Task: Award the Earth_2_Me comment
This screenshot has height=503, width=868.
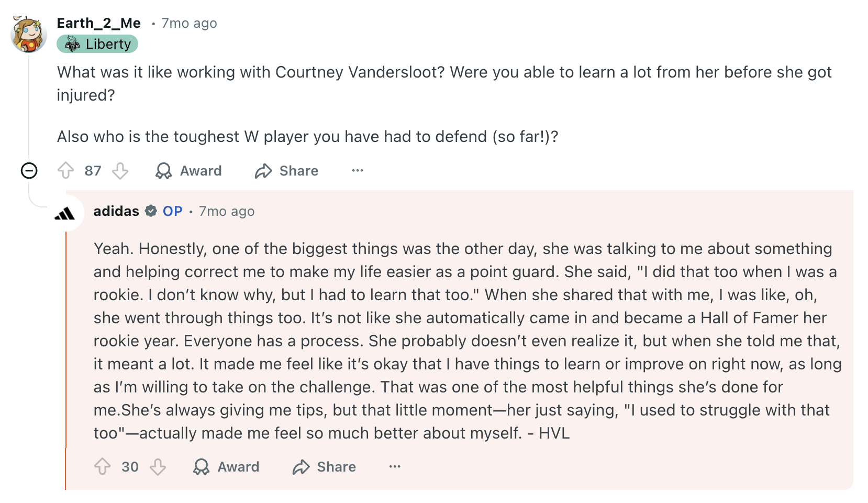Action: click(x=189, y=171)
